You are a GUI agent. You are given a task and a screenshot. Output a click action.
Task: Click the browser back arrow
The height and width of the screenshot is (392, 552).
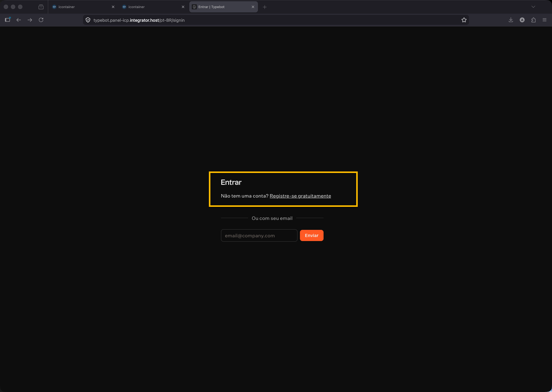click(x=19, y=20)
